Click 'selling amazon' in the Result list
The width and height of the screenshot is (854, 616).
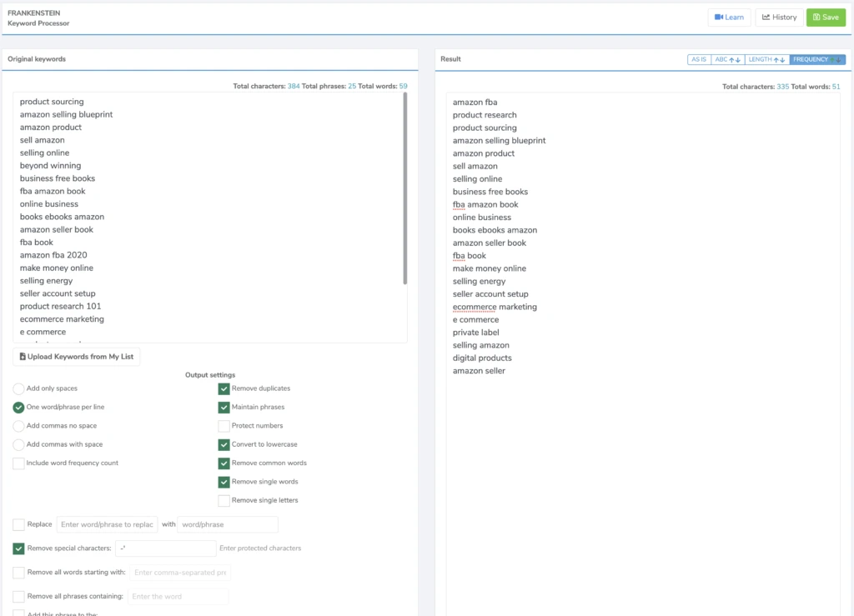point(481,345)
